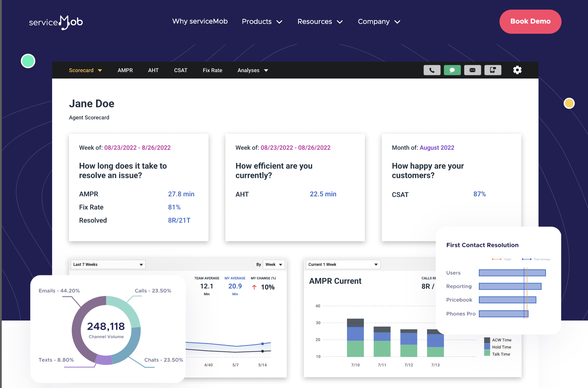Click the Pricebook bar in First Contact Resolution

tap(507, 300)
